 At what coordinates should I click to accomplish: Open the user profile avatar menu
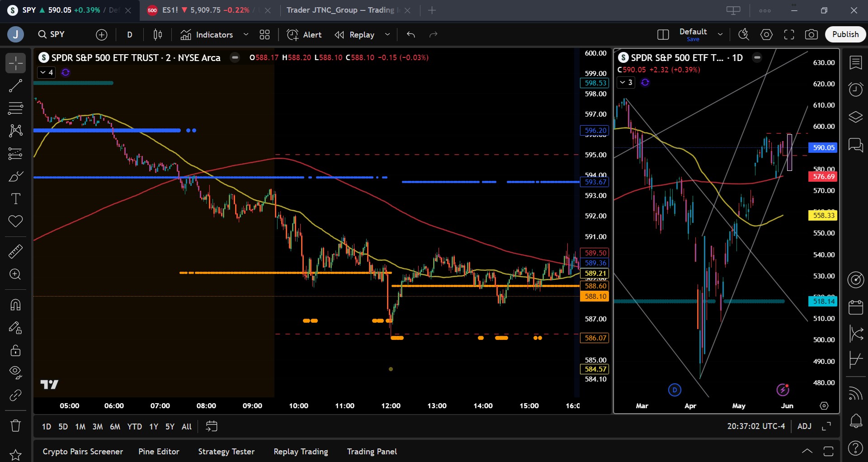click(15, 34)
